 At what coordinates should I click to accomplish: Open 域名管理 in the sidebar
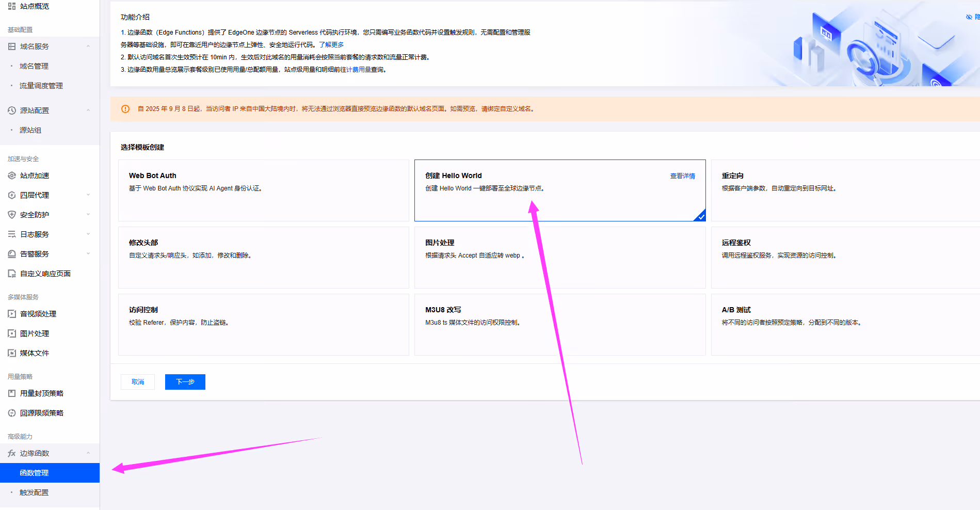[x=34, y=66]
